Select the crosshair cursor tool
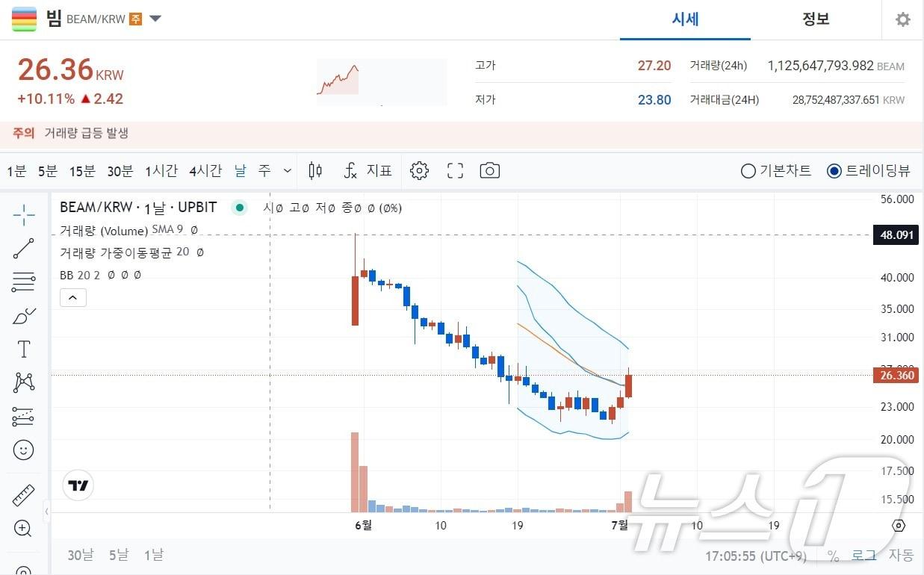 (x=23, y=215)
